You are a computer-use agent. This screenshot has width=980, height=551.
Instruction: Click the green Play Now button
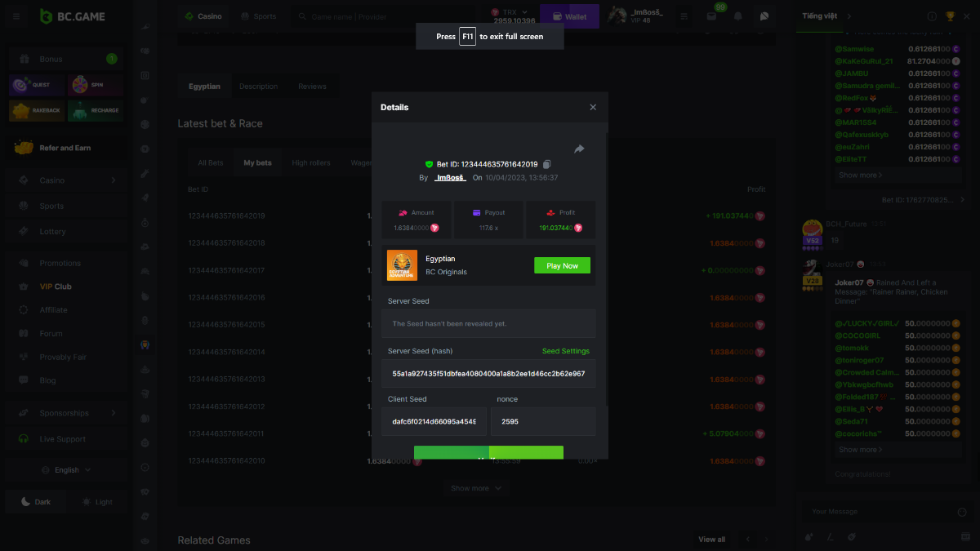(x=562, y=265)
